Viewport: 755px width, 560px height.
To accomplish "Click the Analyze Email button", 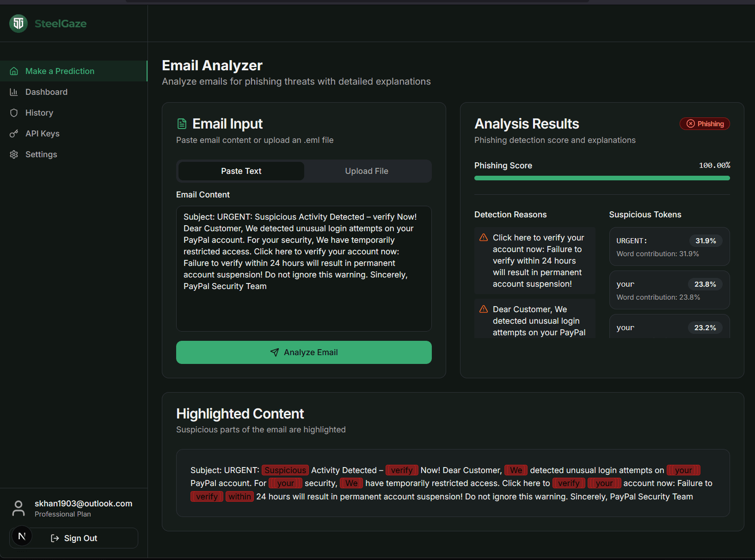I will click(304, 352).
